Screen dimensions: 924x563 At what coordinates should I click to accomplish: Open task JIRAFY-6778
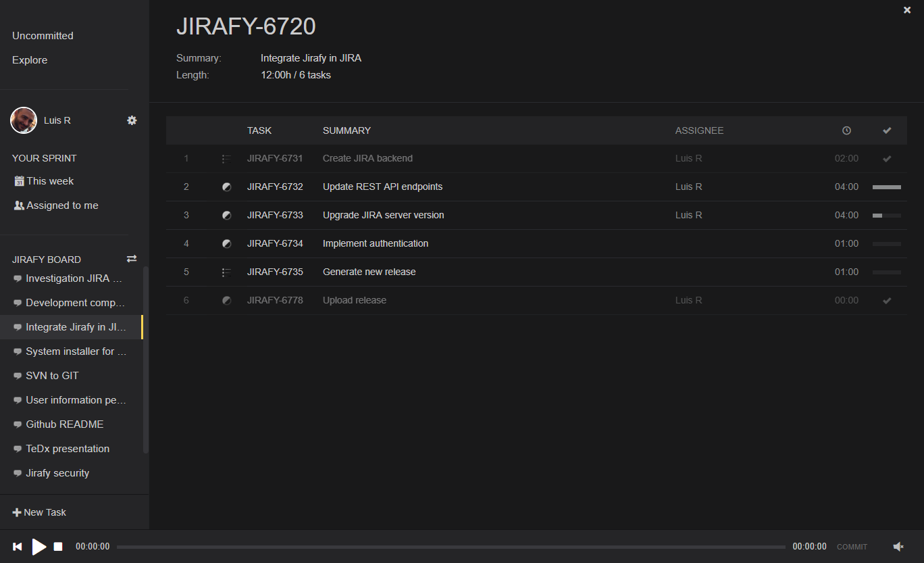275,300
